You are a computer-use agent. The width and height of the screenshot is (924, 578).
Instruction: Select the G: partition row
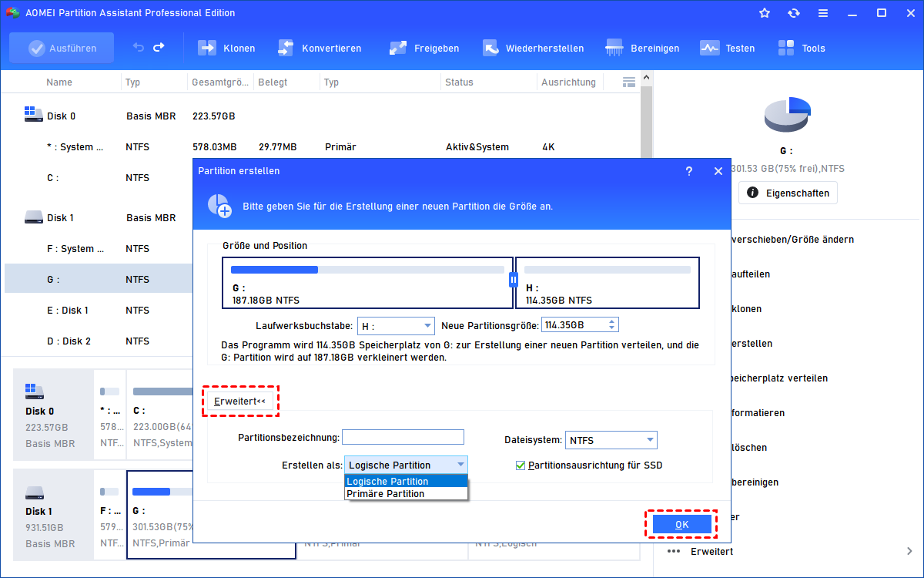pos(99,280)
